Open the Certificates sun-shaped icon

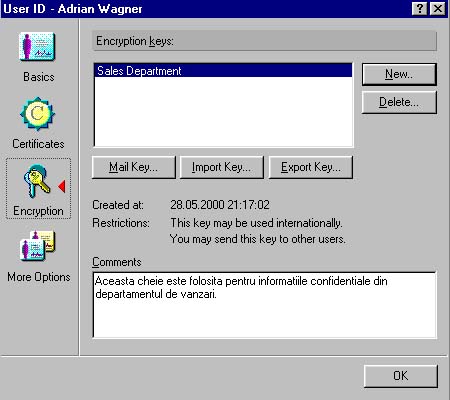click(x=37, y=114)
